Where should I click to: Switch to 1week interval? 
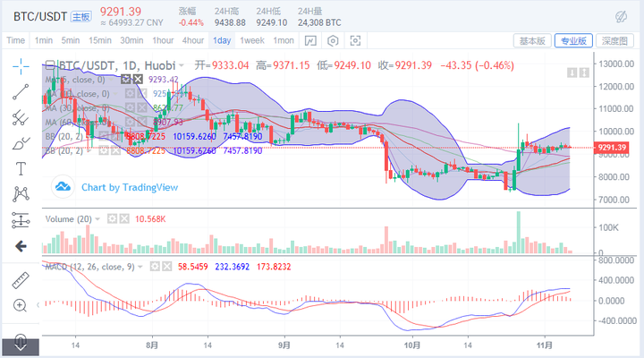click(x=252, y=40)
